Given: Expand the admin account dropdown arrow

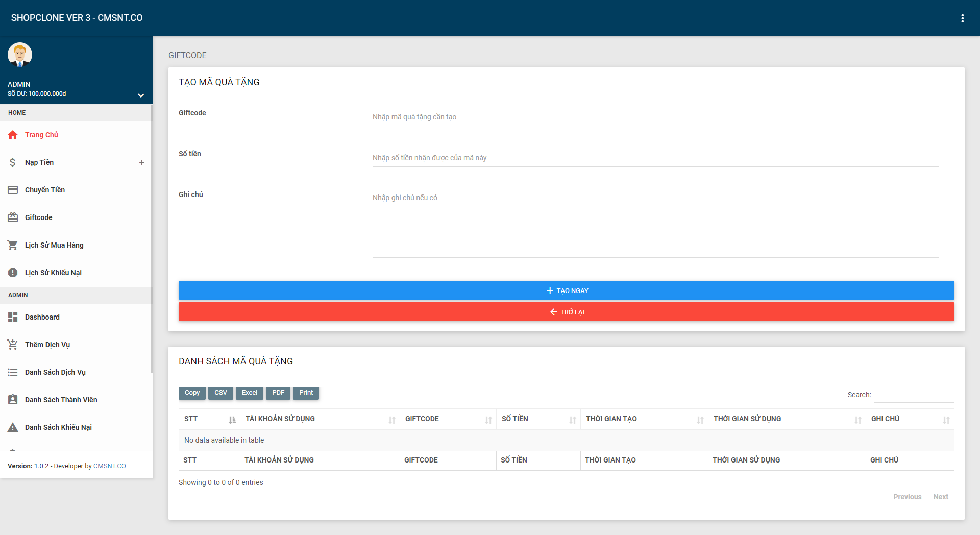Looking at the screenshot, I should coord(141,95).
